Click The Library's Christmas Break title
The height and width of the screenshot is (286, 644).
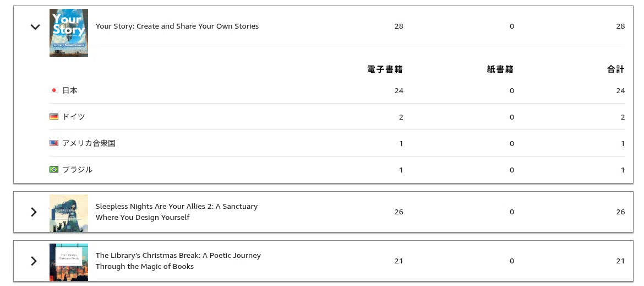pyautogui.click(x=178, y=261)
